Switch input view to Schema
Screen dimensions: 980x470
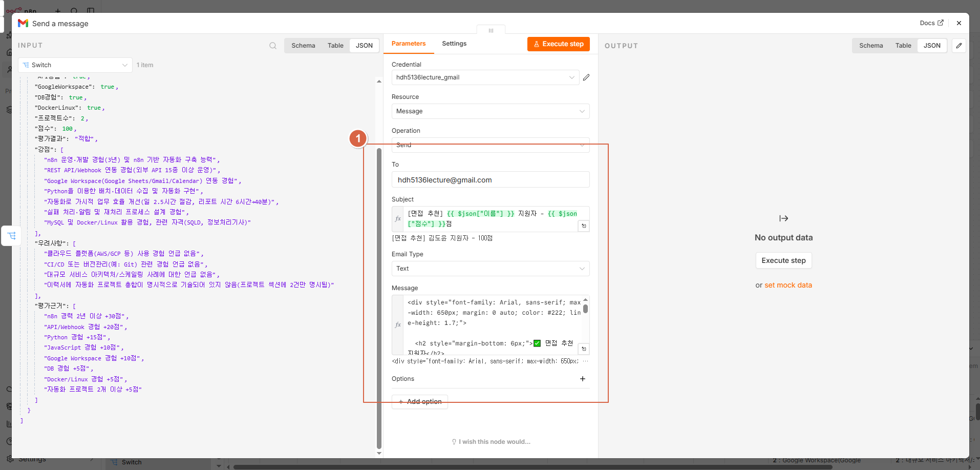click(303, 46)
